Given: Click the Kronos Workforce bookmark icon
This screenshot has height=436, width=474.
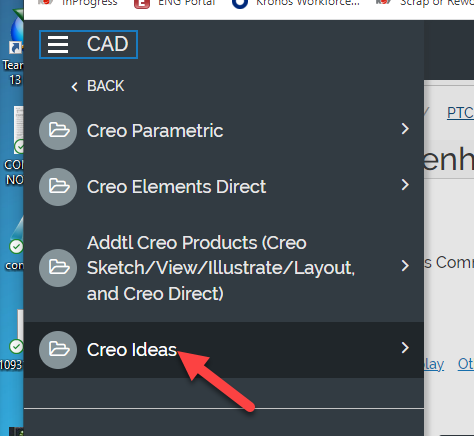Looking at the screenshot, I should [x=240, y=3].
